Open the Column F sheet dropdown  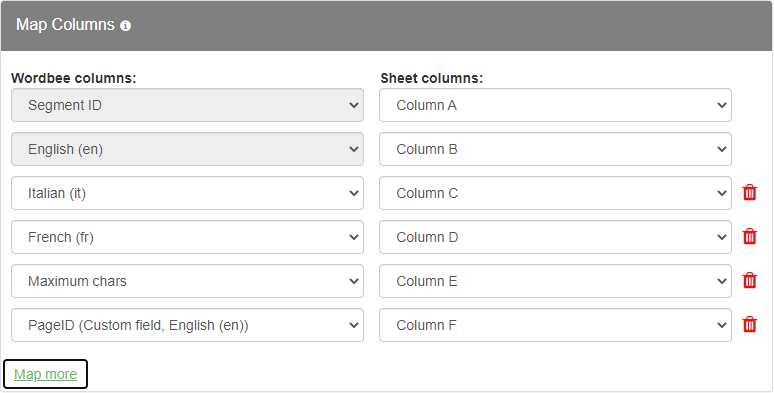click(x=555, y=325)
